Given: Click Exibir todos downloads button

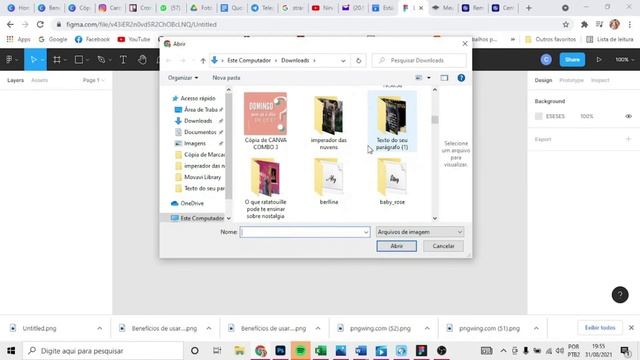Looking at the screenshot, I should [600, 328].
